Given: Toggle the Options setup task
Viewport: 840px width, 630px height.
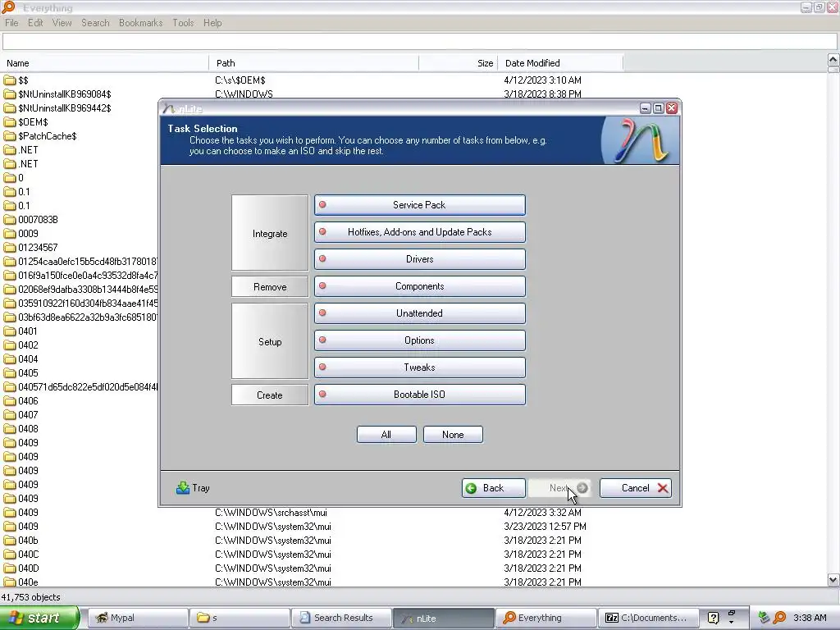Looking at the screenshot, I should (419, 340).
